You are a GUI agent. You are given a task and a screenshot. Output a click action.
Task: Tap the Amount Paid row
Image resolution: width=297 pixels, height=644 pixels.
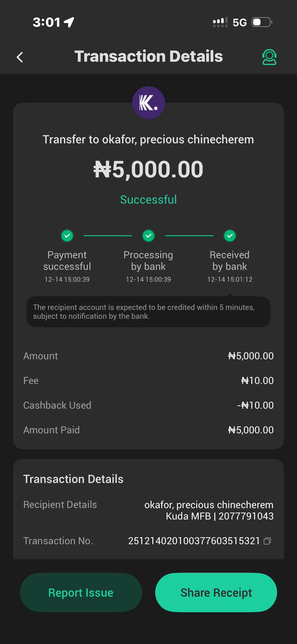coord(148,430)
